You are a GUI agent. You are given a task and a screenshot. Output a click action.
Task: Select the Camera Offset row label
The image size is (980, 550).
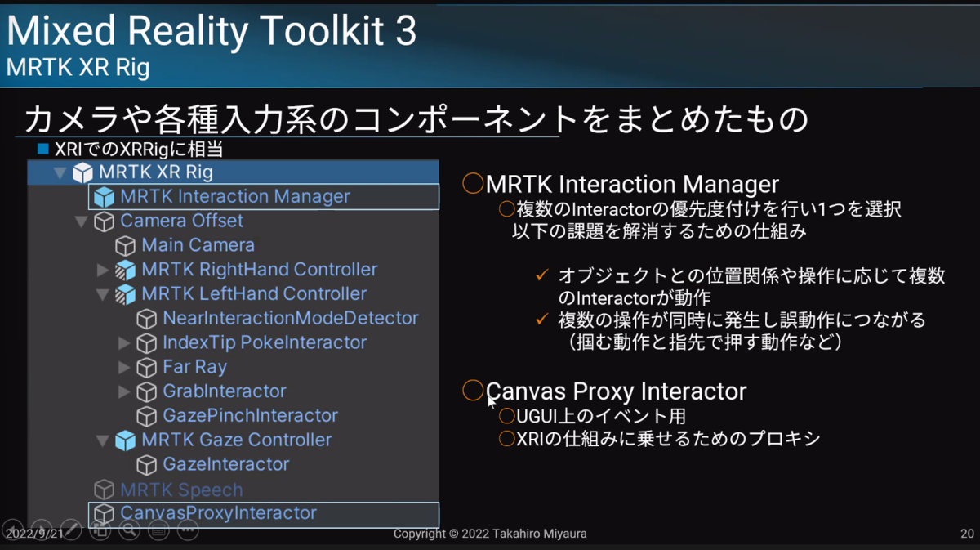tap(181, 221)
